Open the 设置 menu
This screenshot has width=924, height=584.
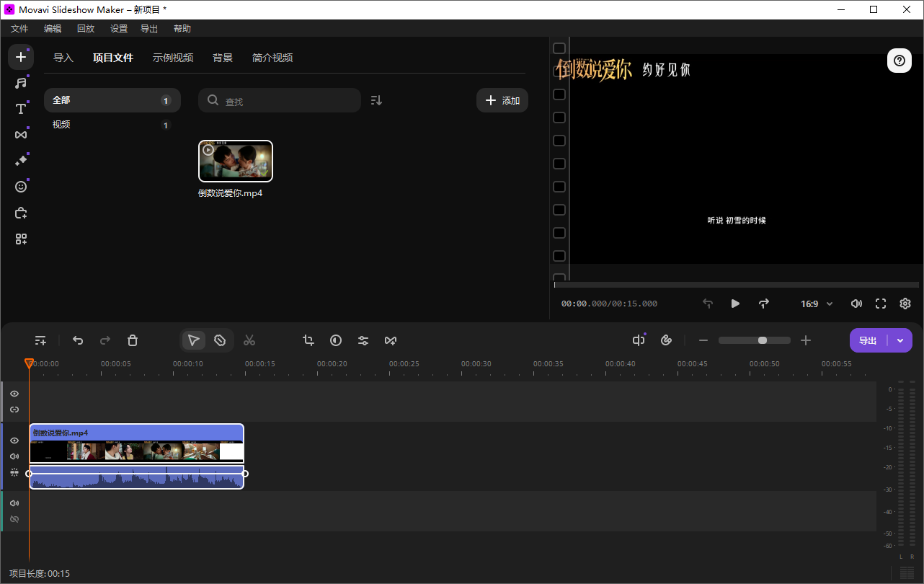(119, 29)
